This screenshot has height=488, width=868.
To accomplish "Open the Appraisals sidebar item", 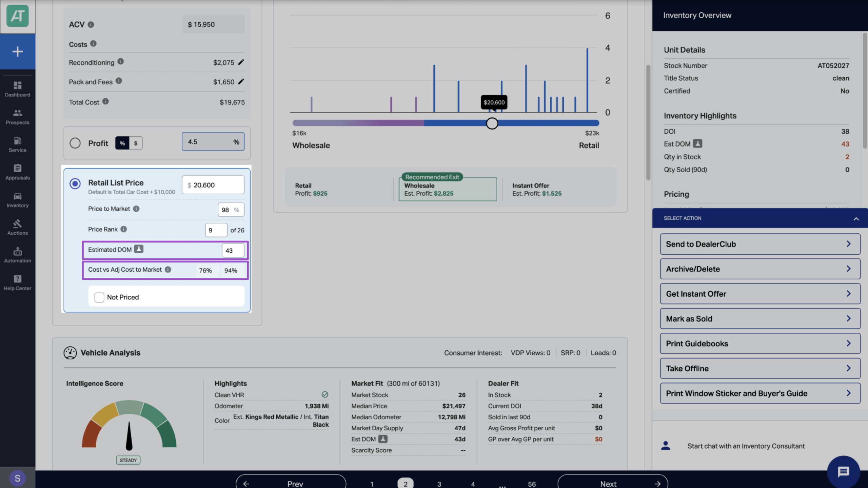I will click(17, 172).
